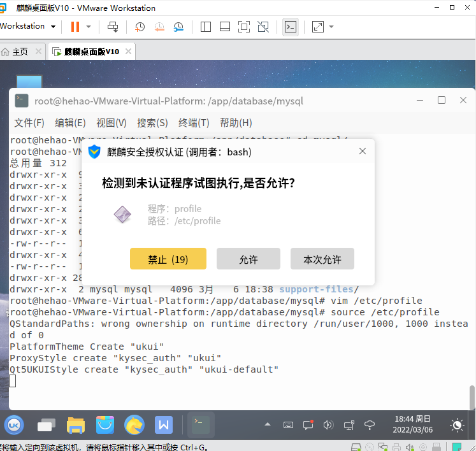The width and height of the screenshot is (476, 451).
Task: Click the VMware status bar network adapter icon
Action: pyautogui.click(x=382, y=447)
